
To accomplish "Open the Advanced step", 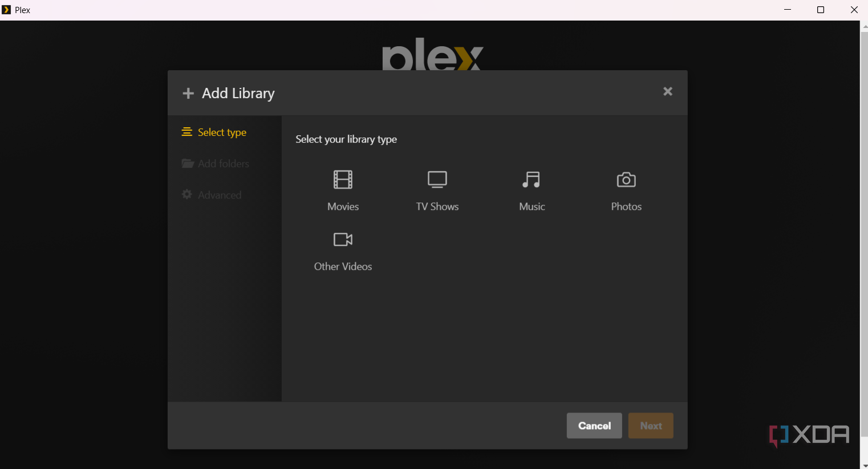I will pyautogui.click(x=212, y=195).
